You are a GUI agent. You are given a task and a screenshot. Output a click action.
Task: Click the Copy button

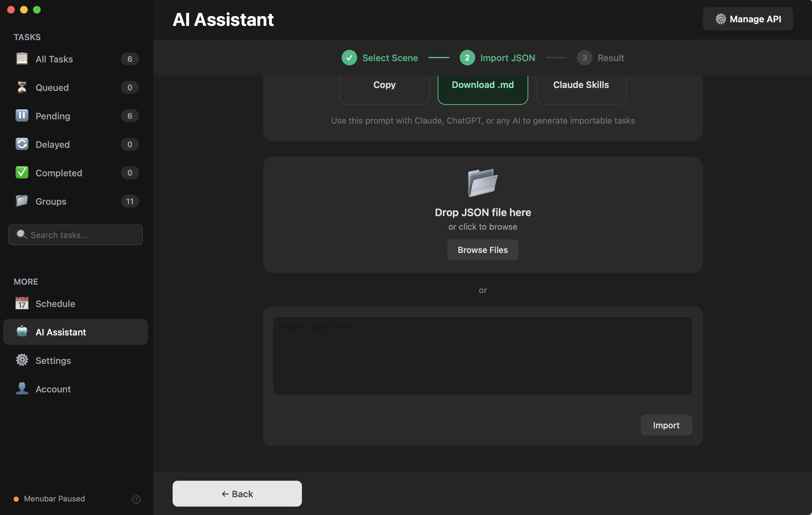tap(384, 85)
